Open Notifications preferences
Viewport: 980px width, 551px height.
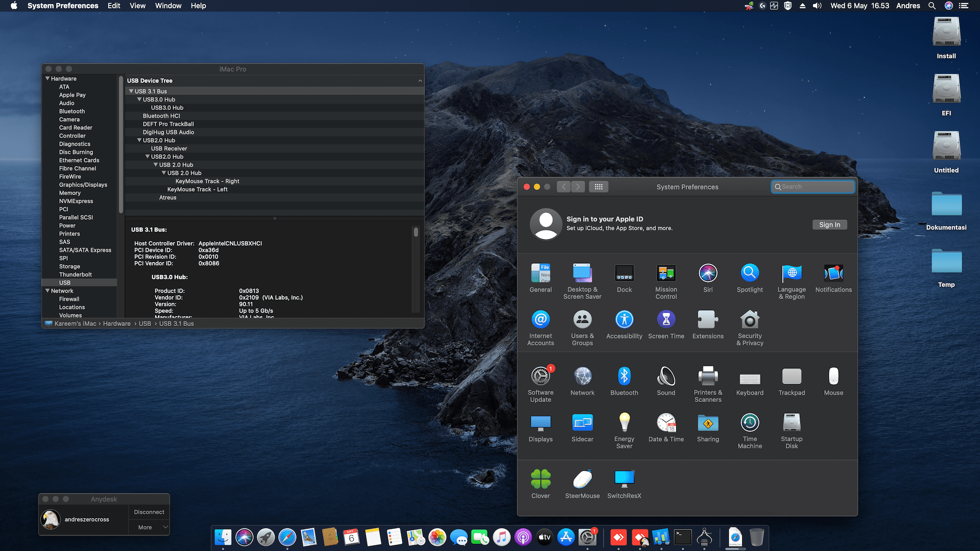[x=834, y=278]
